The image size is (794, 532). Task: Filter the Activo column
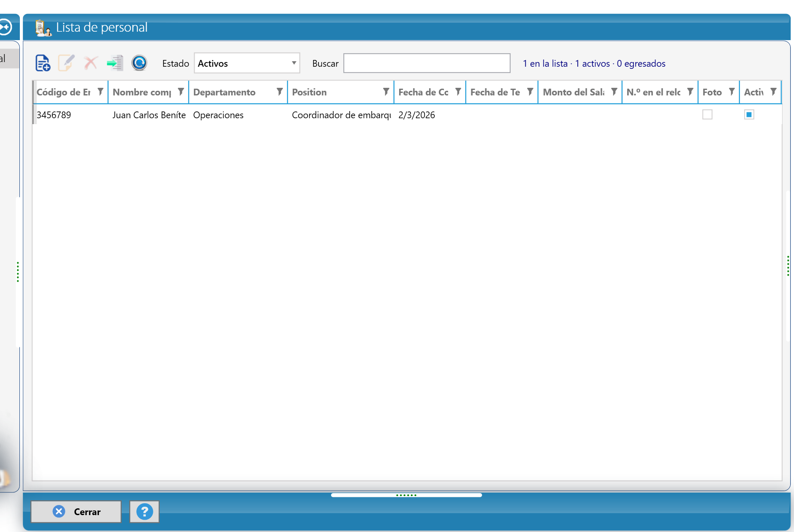coord(773,92)
